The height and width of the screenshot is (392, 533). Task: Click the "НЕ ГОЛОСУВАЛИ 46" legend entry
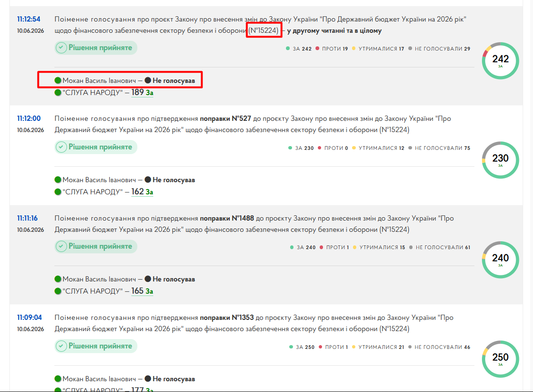[x=439, y=347]
